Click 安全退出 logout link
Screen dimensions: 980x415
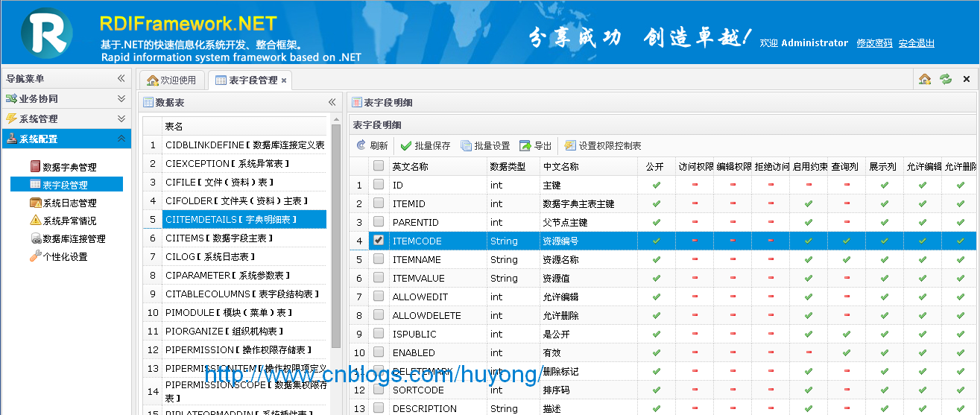pyautogui.click(x=917, y=43)
